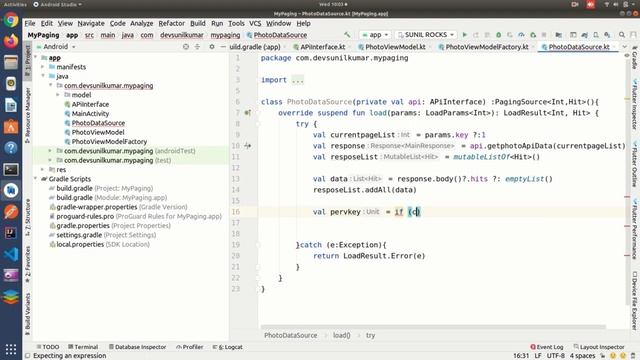Toggle the Resource Manager side panel
Image resolution: width=640 pixels, height=360 pixels.
[x=28, y=115]
